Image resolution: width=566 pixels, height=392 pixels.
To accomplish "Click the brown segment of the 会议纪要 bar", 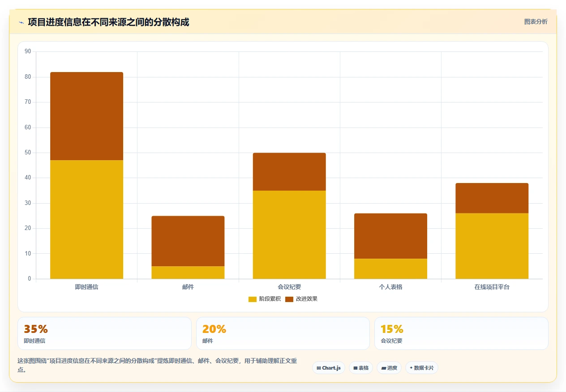I will tap(289, 172).
